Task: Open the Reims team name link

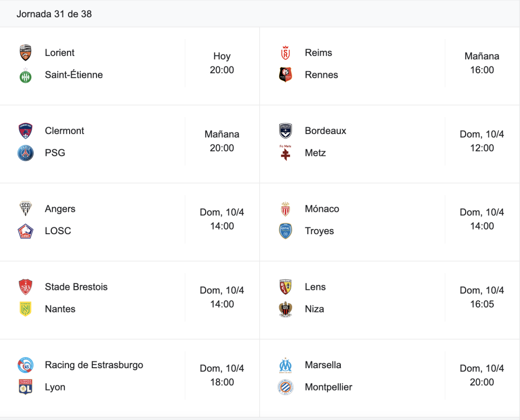Action: click(x=318, y=53)
